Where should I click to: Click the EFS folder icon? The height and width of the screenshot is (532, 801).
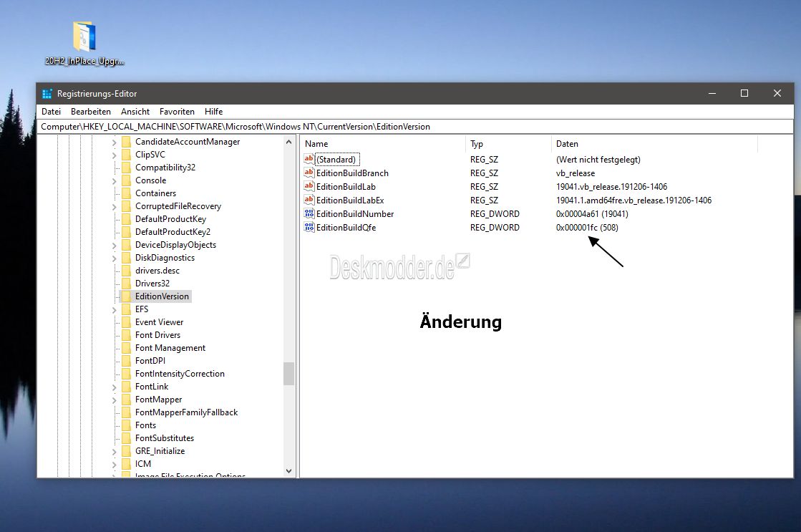126,309
